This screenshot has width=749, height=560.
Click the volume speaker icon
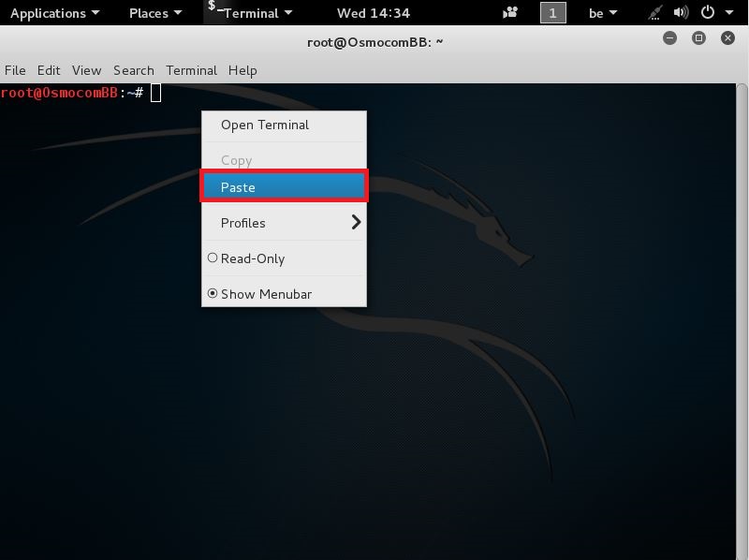click(x=682, y=13)
